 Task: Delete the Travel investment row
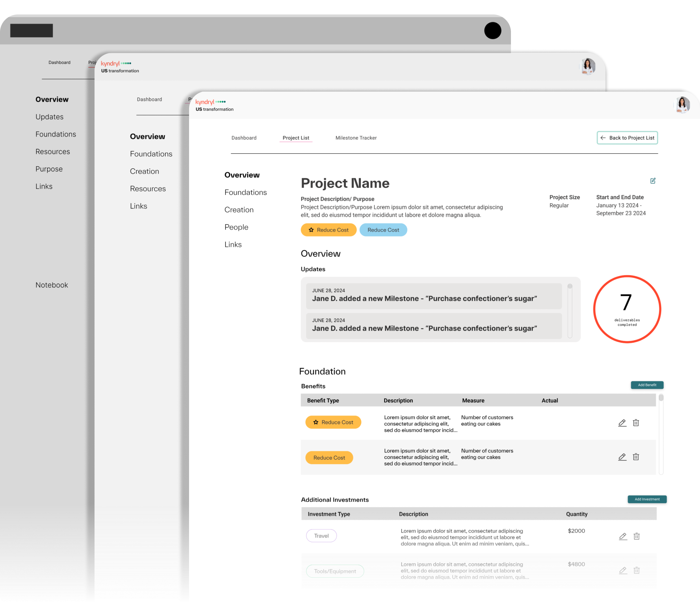click(x=636, y=536)
